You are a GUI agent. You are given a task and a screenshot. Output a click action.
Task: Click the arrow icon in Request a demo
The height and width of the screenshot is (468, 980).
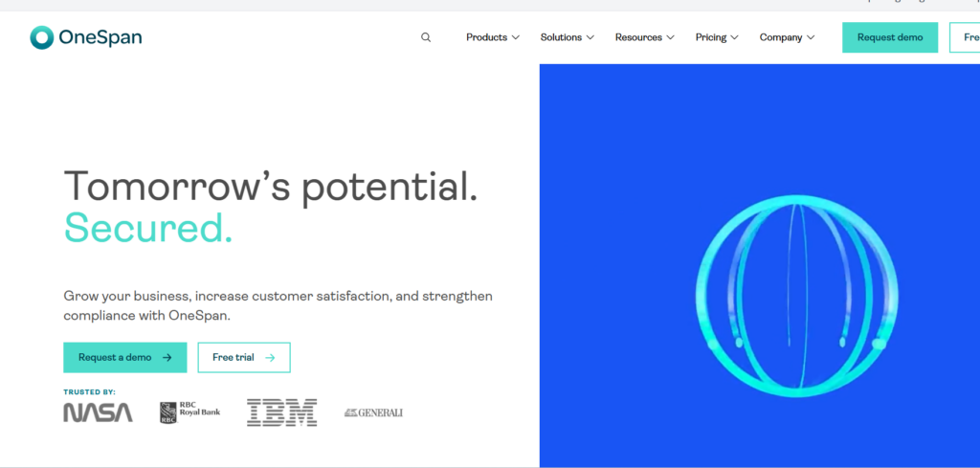(167, 358)
